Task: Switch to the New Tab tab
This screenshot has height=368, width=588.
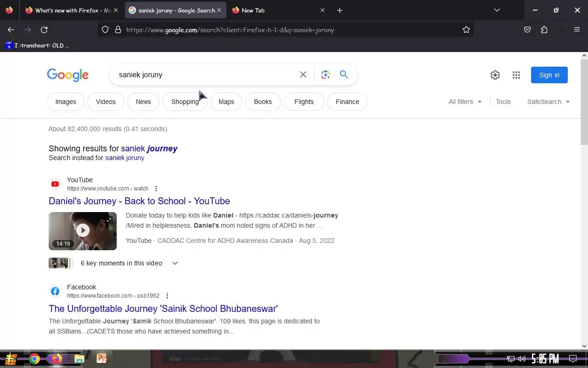Action: (278, 10)
